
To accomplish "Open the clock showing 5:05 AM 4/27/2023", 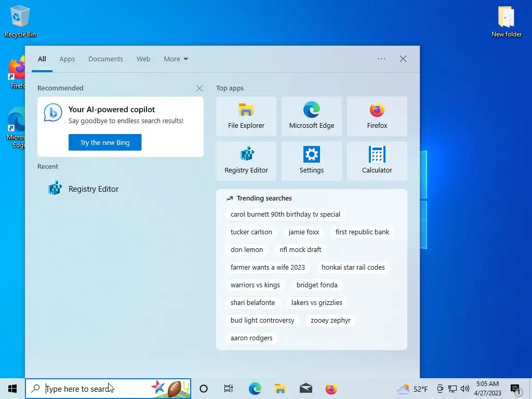I will tap(487, 389).
